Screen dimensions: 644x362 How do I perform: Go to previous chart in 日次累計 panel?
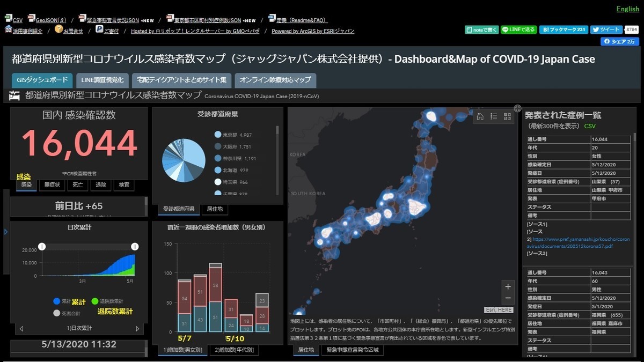pos(21,329)
